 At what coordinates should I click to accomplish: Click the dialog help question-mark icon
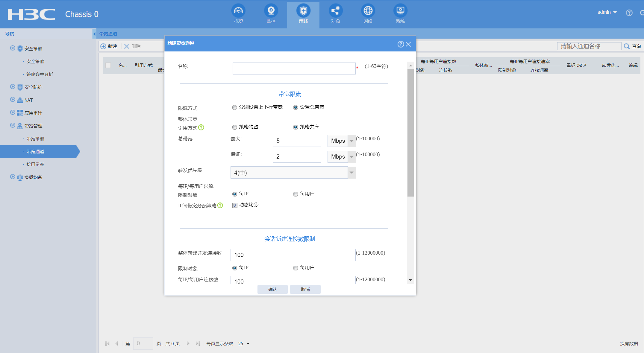coord(400,44)
